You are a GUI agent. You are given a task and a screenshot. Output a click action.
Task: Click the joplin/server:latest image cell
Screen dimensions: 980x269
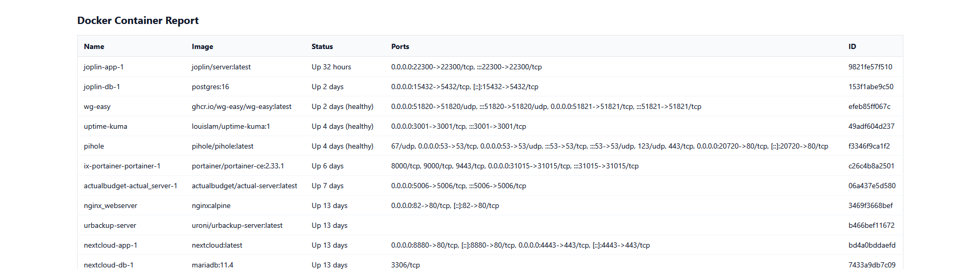(221, 67)
